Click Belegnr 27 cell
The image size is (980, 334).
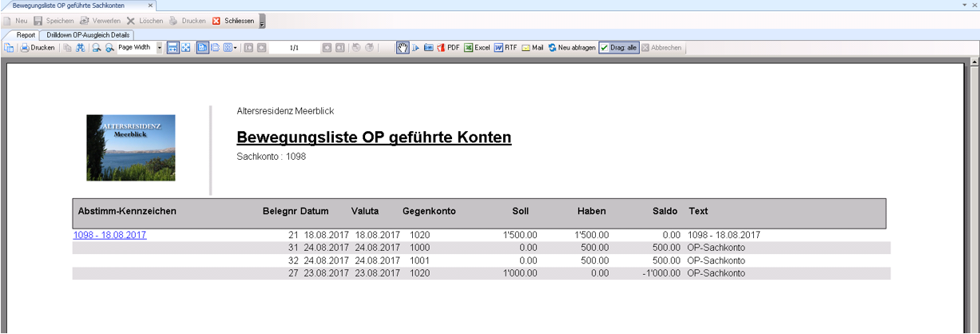[292, 273]
